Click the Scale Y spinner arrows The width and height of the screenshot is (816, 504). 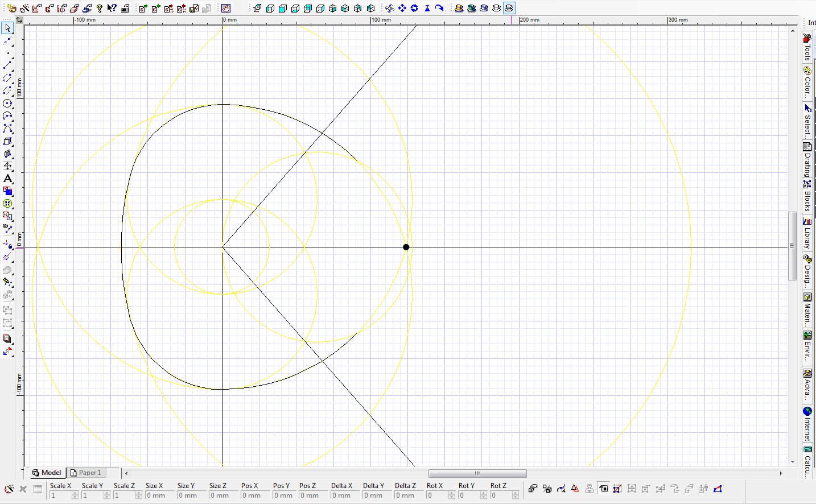106,495
